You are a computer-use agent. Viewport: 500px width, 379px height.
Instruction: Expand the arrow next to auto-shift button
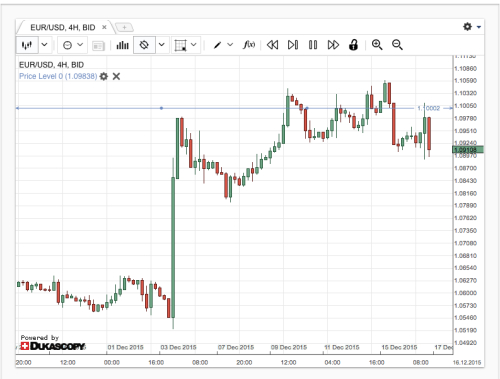pyautogui.click(x=162, y=45)
